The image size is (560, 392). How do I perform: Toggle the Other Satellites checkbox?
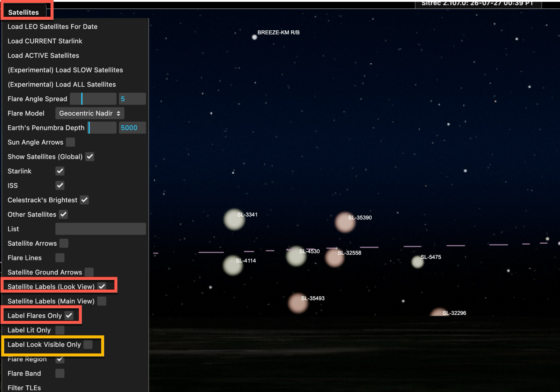point(63,214)
